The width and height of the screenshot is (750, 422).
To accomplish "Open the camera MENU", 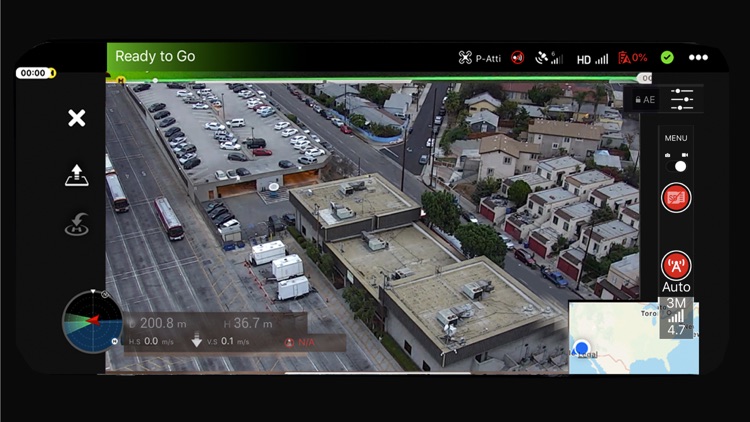I will [676, 138].
